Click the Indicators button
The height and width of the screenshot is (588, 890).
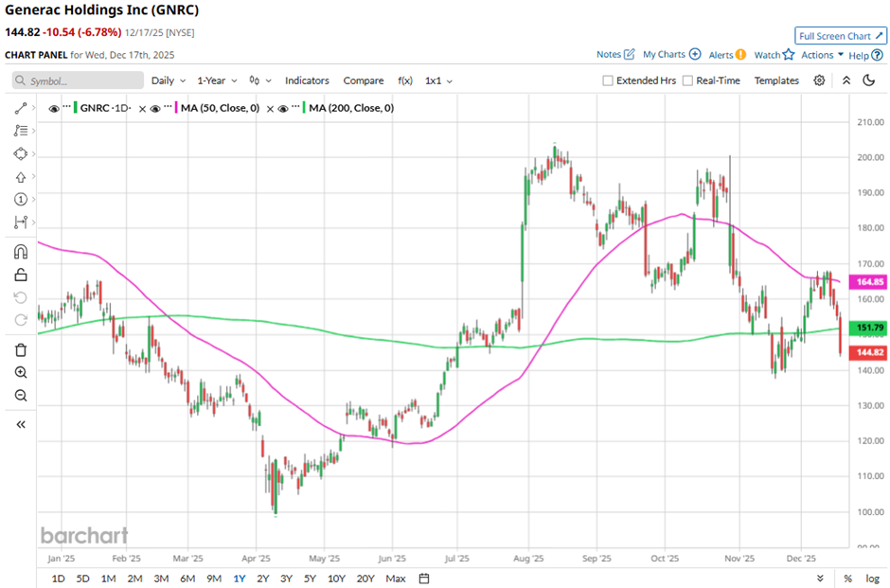(x=307, y=80)
